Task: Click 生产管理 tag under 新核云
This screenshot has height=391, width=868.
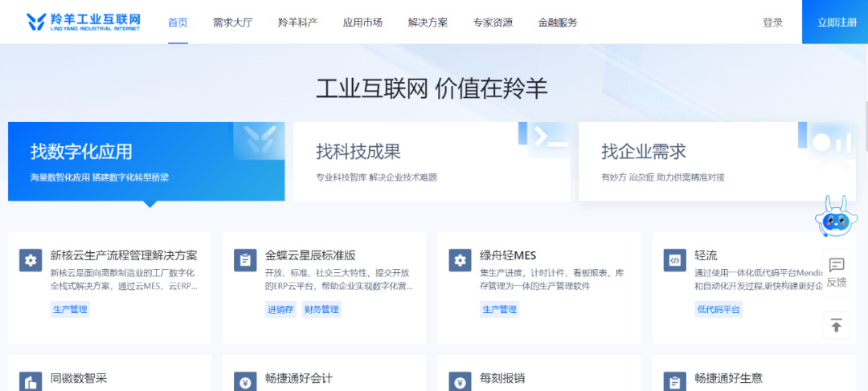Action: 70,310
